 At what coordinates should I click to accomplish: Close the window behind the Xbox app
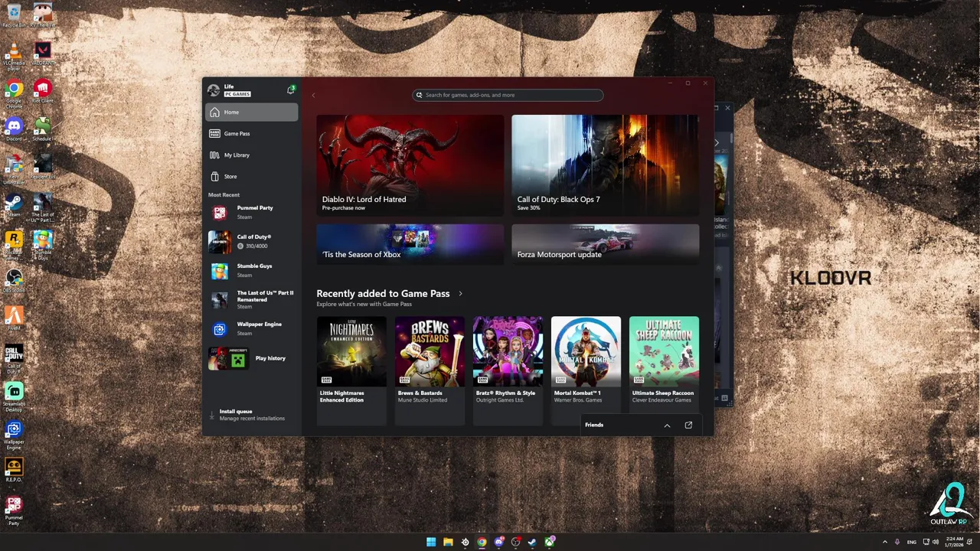click(x=727, y=108)
